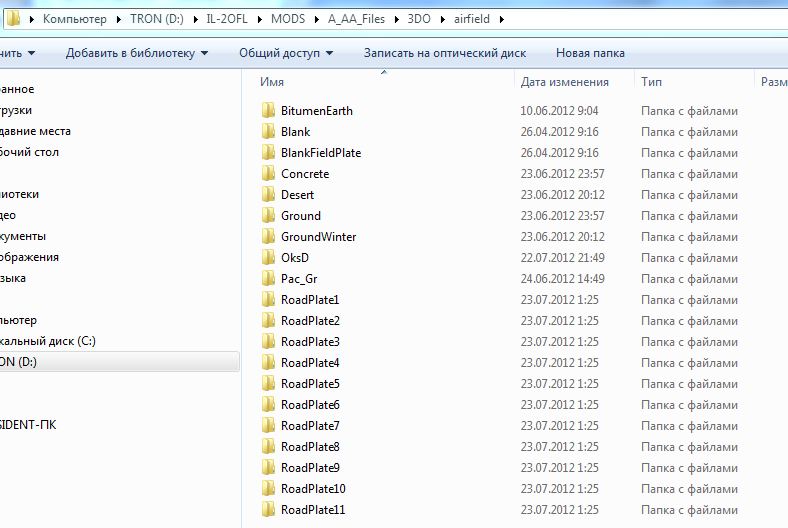Open the documents library in sidebar
The image size is (788, 528).
click(23, 236)
